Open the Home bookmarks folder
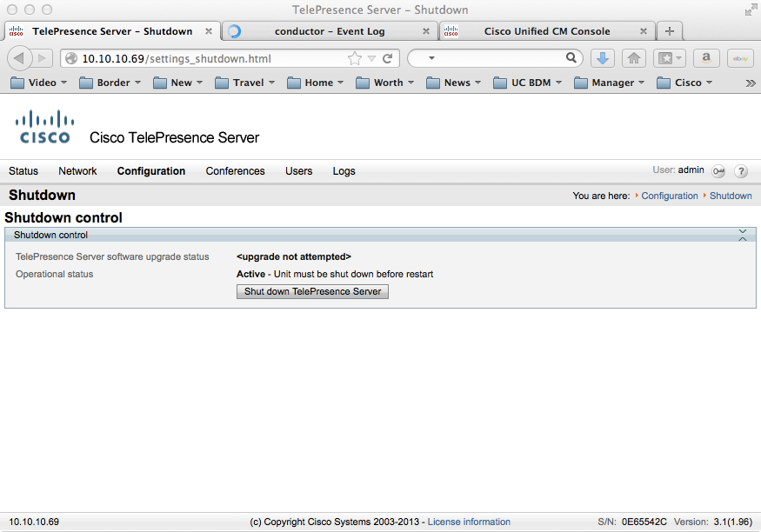The width and height of the screenshot is (761, 532). pos(316,83)
